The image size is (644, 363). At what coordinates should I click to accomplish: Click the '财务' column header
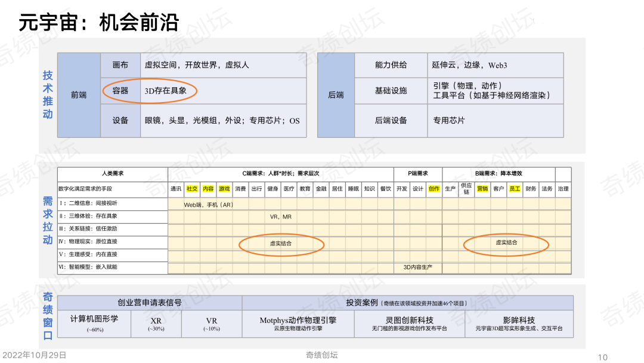point(531,189)
